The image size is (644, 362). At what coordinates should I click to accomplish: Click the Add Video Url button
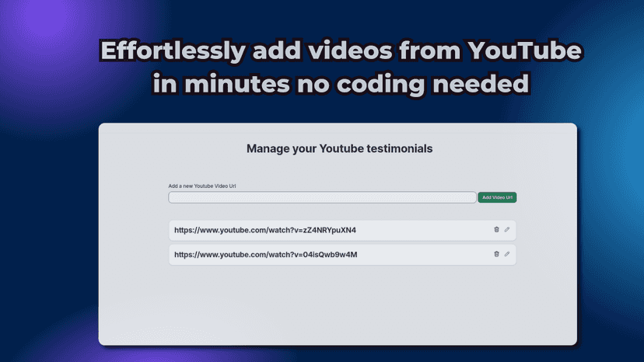point(497,197)
